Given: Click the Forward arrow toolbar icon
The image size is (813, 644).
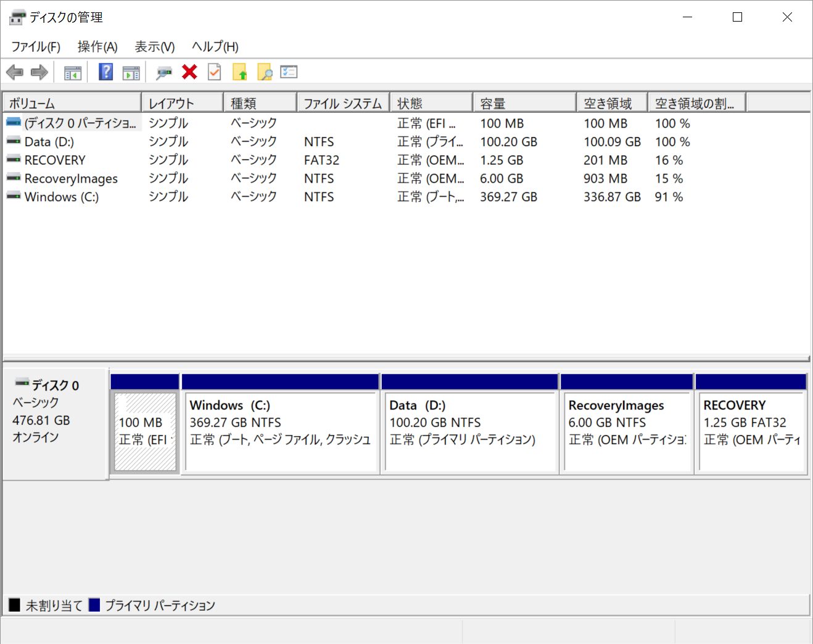Looking at the screenshot, I should click(x=39, y=73).
